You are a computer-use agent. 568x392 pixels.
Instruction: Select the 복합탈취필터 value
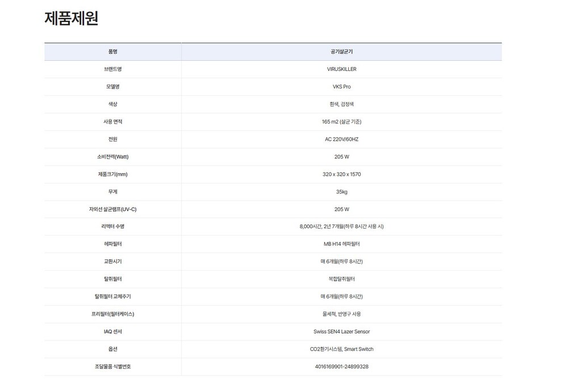tap(341, 279)
